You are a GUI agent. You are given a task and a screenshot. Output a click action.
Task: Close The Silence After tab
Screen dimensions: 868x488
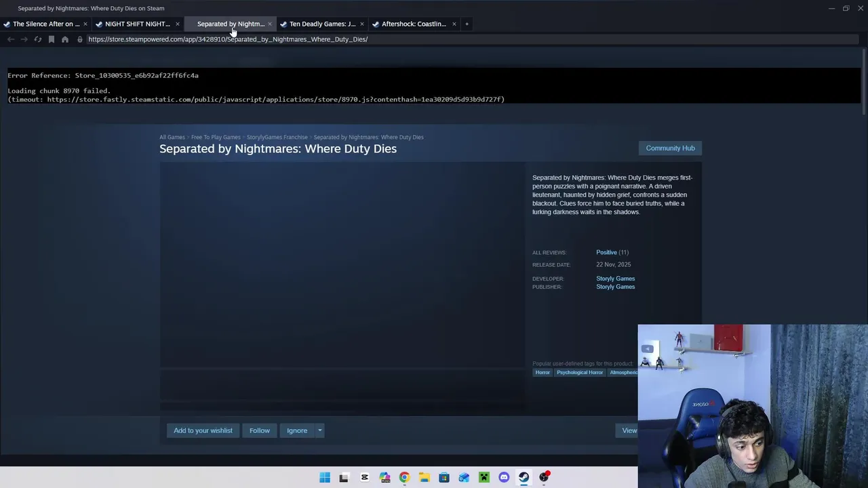[x=85, y=24]
